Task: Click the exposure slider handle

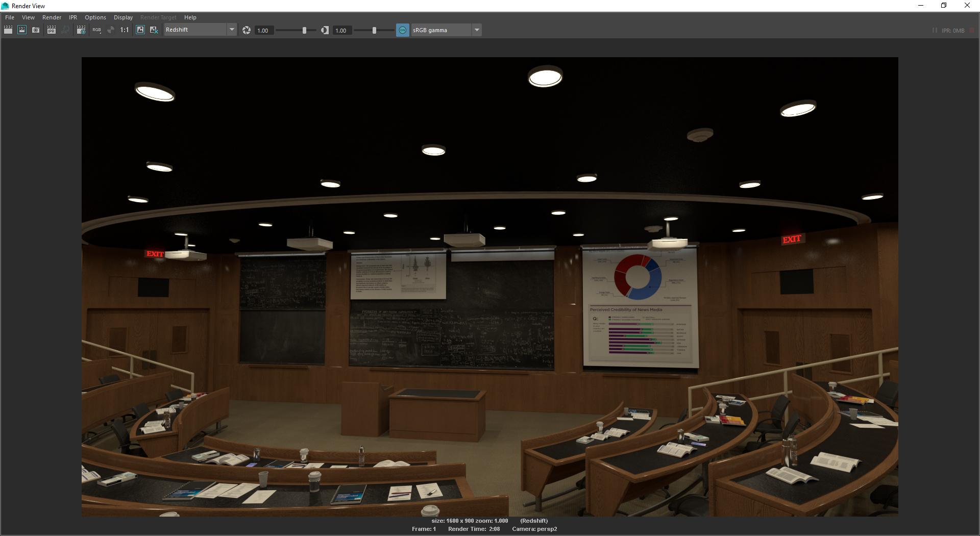Action: [x=304, y=30]
